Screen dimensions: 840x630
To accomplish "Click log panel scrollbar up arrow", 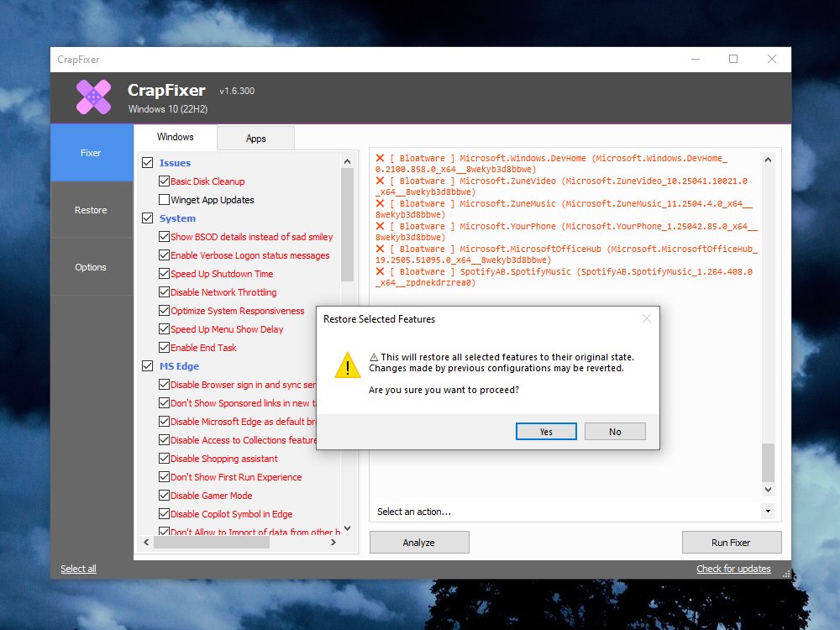I will pyautogui.click(x=768, y=160).
